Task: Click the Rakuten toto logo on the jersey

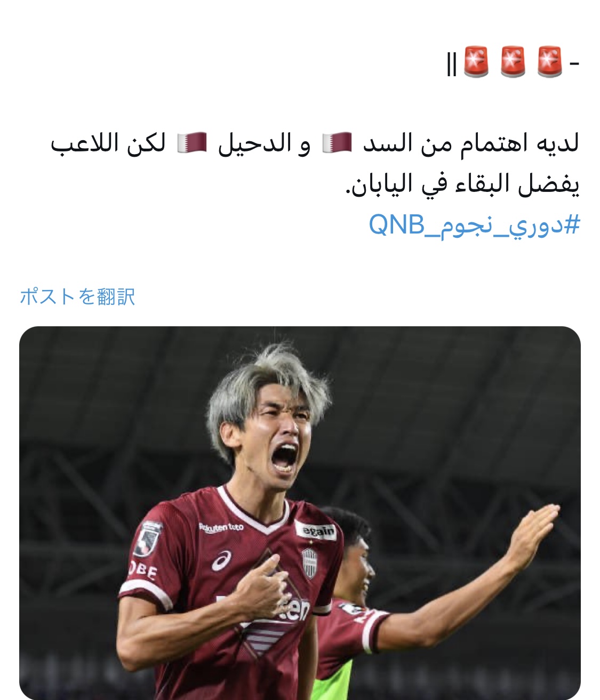Action: [221, 528]
